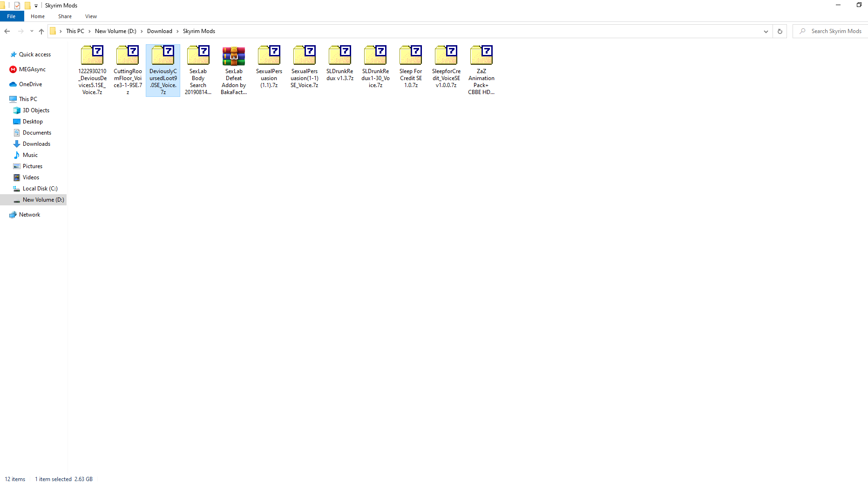
Task: Click Download in the address breadcrumb
Action: tap(160, 31)
